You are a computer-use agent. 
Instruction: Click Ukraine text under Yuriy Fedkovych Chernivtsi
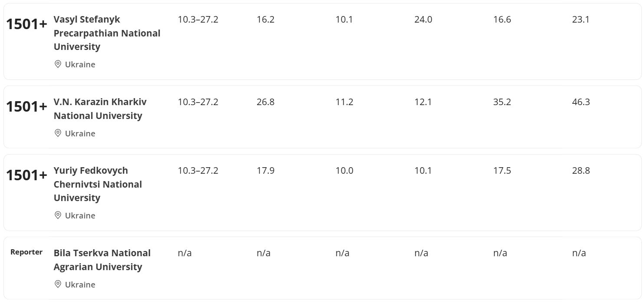click(80, 215)
